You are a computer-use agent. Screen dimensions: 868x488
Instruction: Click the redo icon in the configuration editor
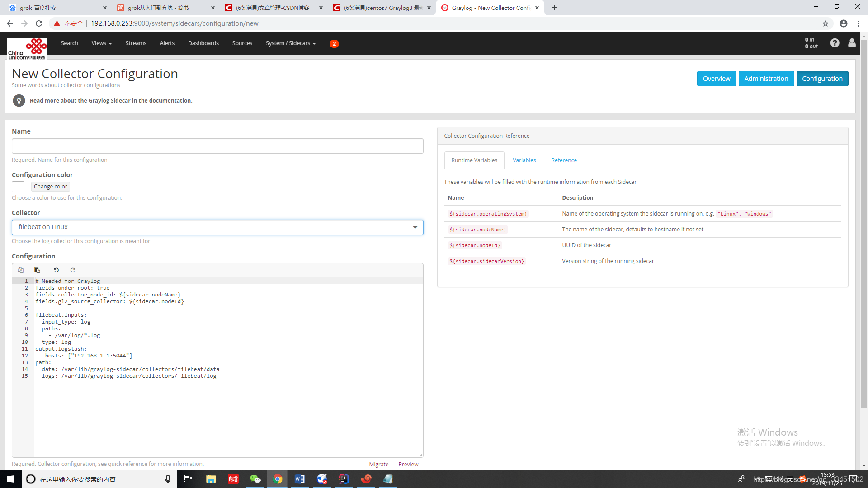[x=73, y=270]
